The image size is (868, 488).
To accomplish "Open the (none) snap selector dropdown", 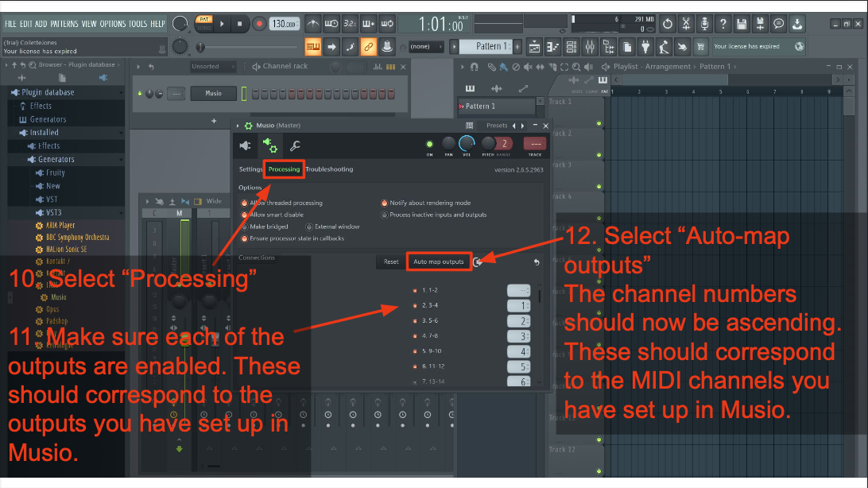I will pos(426,46).
